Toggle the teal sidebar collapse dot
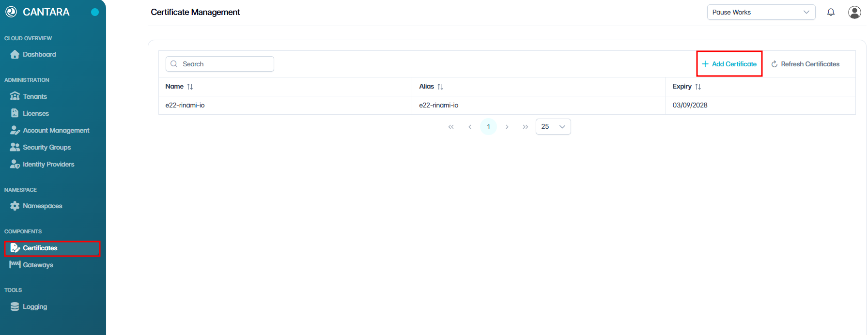Screen dimensions: 868x335 [95, 12]
